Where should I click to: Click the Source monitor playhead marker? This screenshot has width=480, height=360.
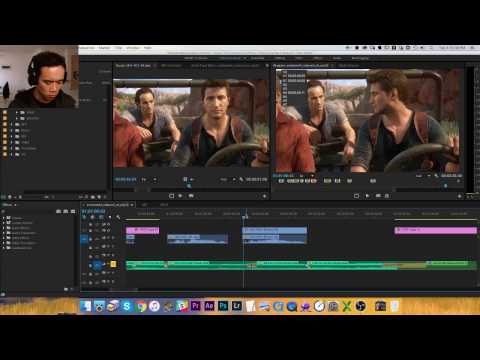[x=189, y=185]
